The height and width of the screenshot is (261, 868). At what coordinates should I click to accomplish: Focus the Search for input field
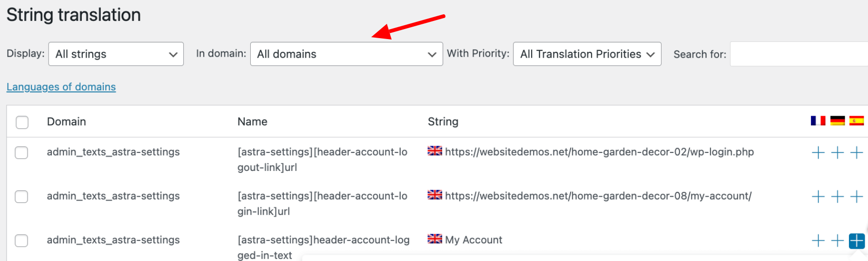pos(799,54)
